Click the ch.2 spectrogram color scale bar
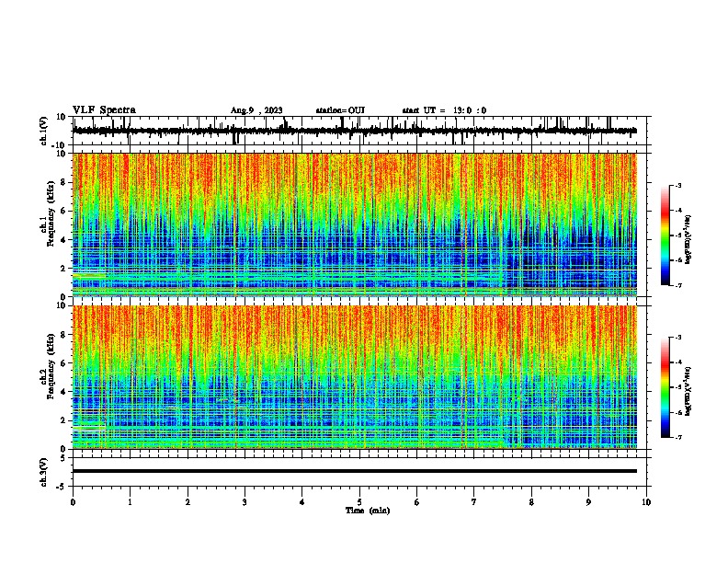The width and height of the screenshot is (728, 563). [x=665, y=387]
